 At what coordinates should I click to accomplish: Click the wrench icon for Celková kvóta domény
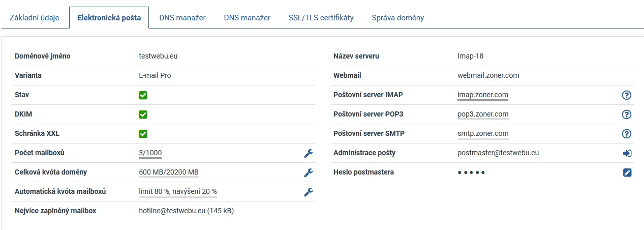(308, 172)
